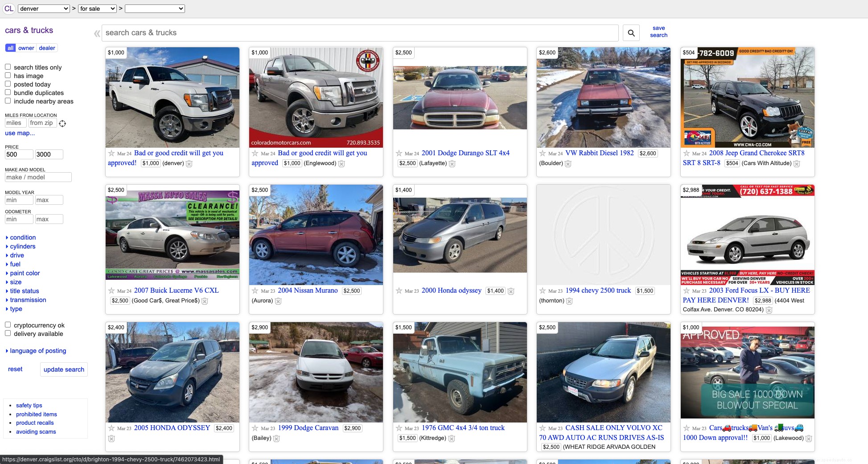Screen dimensions: 868x464
Task: Click the map crosshair icon near zip field
Action: [x=62, y=124]
